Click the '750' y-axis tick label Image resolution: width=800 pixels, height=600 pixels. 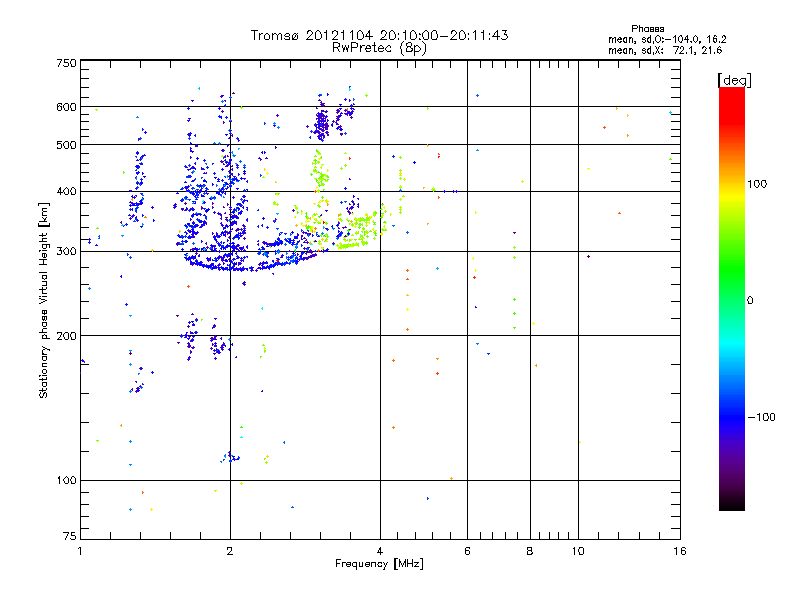(x=66, y=63)
